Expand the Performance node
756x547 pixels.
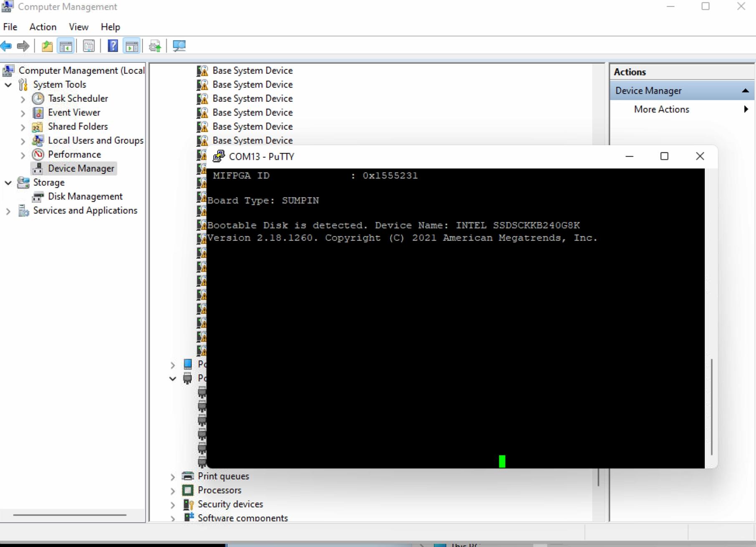[23, 155]
